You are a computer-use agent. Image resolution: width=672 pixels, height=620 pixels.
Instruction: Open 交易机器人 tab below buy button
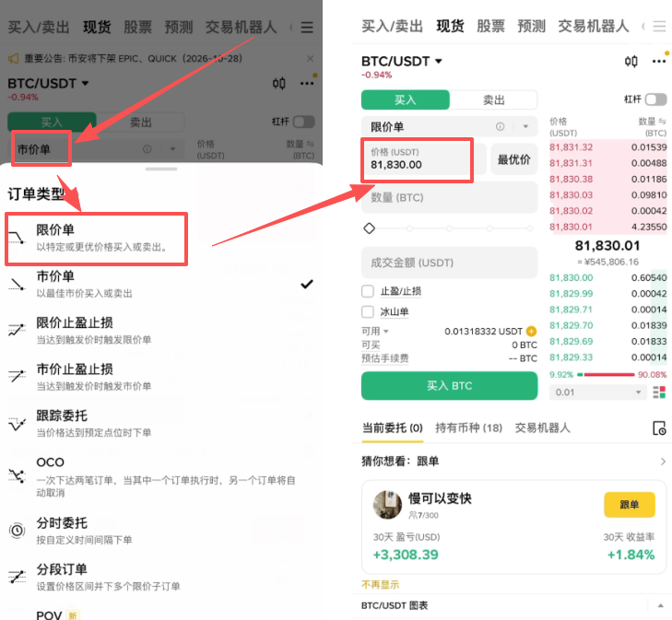coord(542,427)
